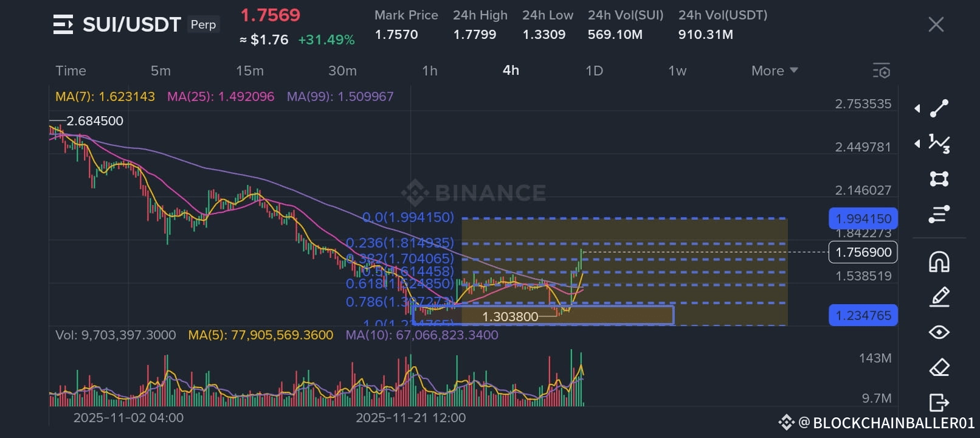Click the 24h High value 1.7799

point(475,35)
